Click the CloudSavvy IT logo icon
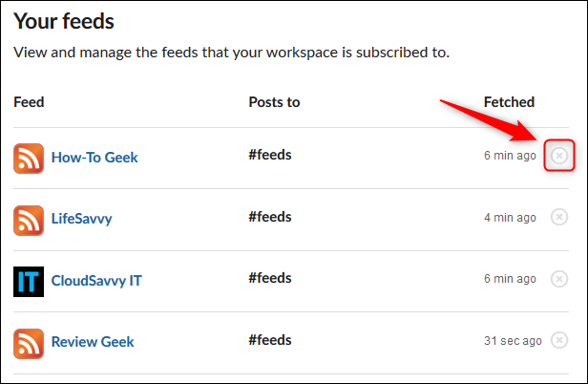 click(x=29, y=280)
